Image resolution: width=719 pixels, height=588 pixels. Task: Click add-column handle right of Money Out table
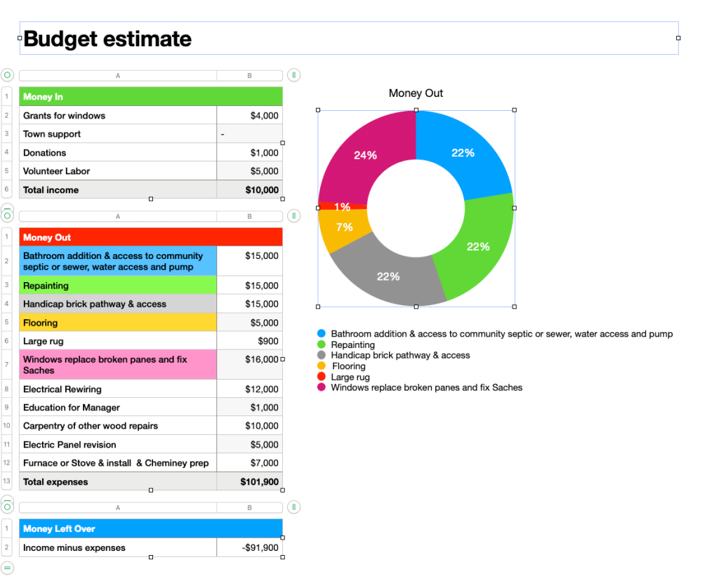pos(293,216)
